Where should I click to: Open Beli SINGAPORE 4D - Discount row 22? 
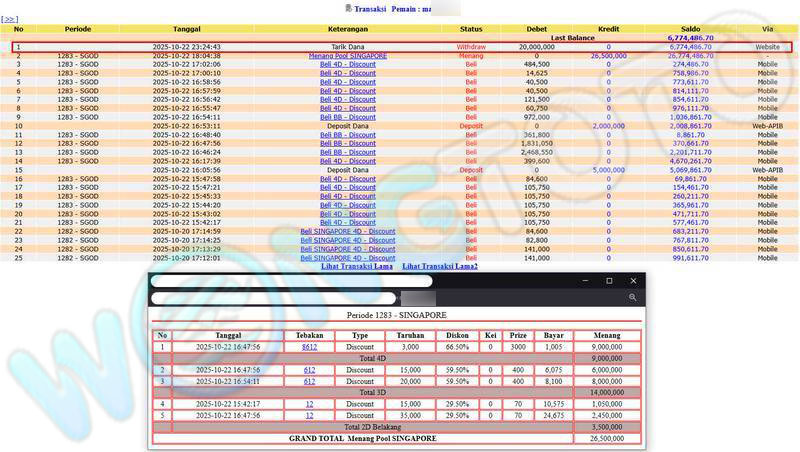click(348, 231)
